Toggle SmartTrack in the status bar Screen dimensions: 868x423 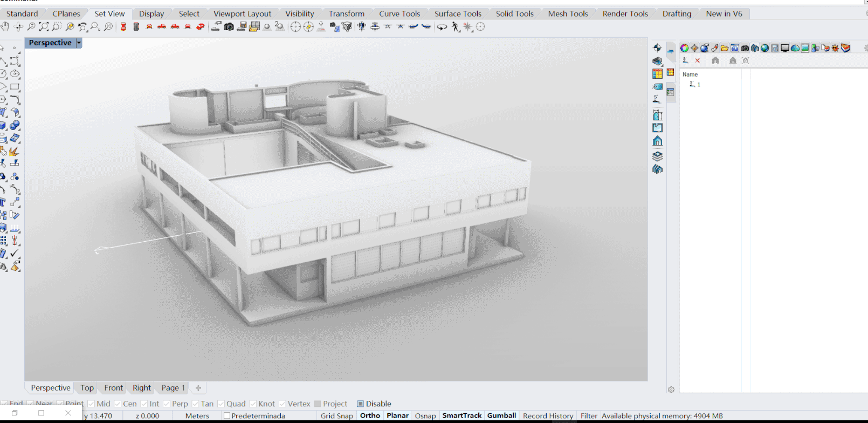coord(462,416)
